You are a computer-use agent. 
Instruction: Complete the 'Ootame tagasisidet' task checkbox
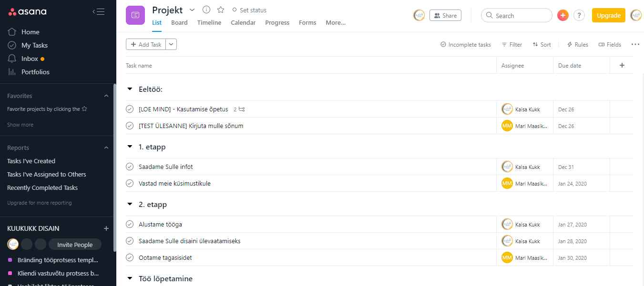[x=130, y=258]
